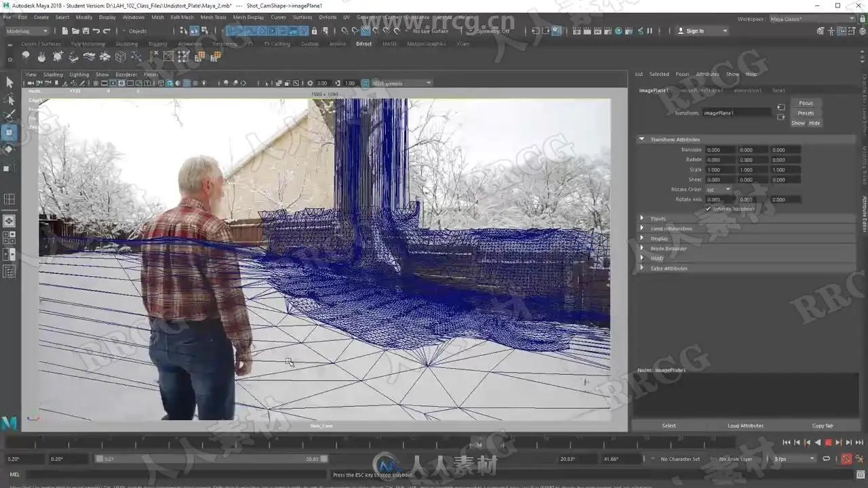
Task: Open the imagePlane1 attribute tab
Action: pos(654,90)
